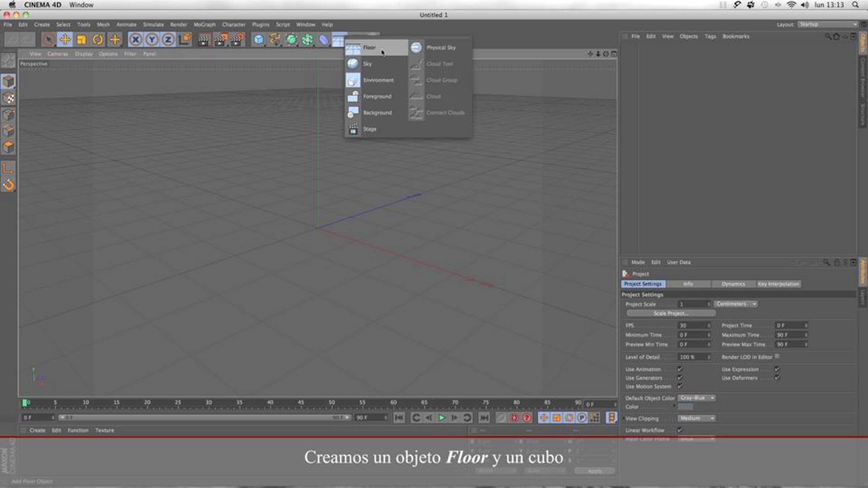Click the Wi-Fi status icon
The width and height of the screenshot is (868, 488).
point(791,5)
